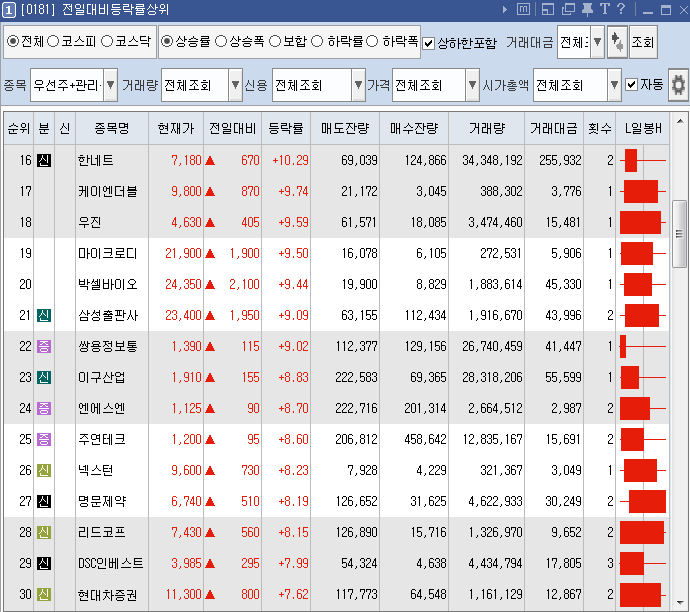This screenshot has height=612, width=690.
Task: Sort by the 등락률 column header
Action: pyautogui.click(x=286, y=128)
